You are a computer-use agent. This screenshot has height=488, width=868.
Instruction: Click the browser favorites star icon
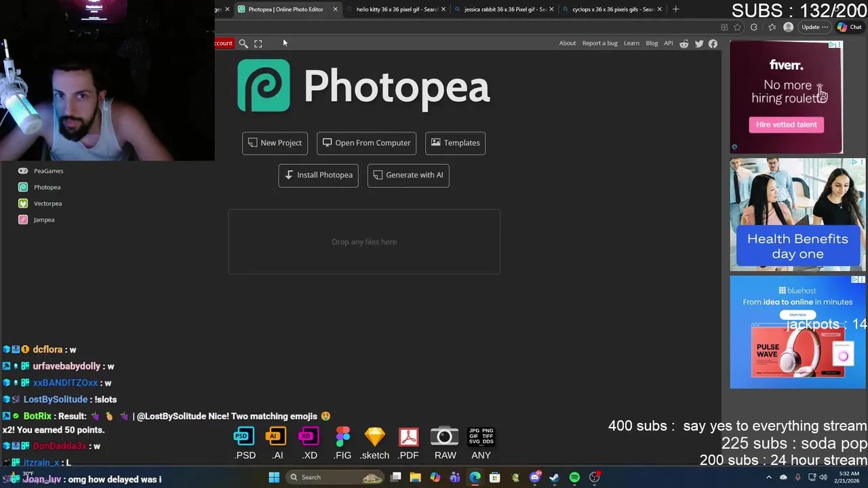(x=737, y=27)
